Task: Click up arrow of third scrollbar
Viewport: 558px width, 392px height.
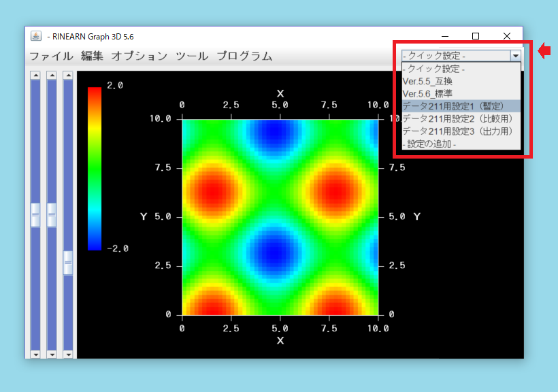Action: 68,75
